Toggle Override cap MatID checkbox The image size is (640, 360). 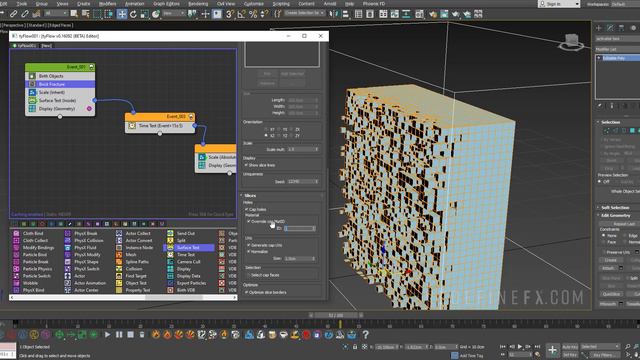pos(249,221)
